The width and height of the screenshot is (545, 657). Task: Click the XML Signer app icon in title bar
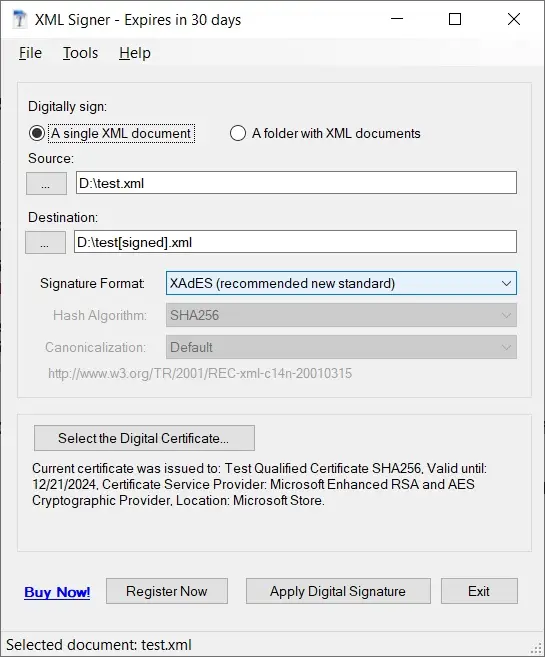pos(19,19)
